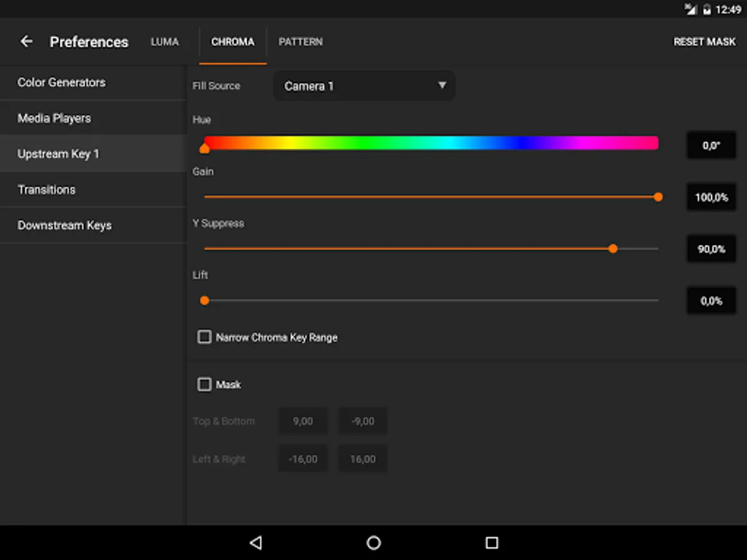The image size is (747, 560).
Task: Open the Fill Source Camera 1 dropdown
Action: click(364, 86)
